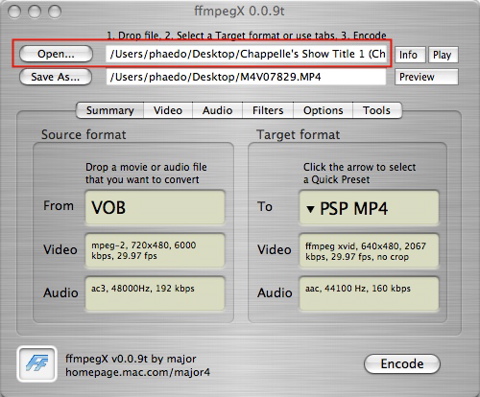Switch to the Video tab
480x397 pixels.
168,110
